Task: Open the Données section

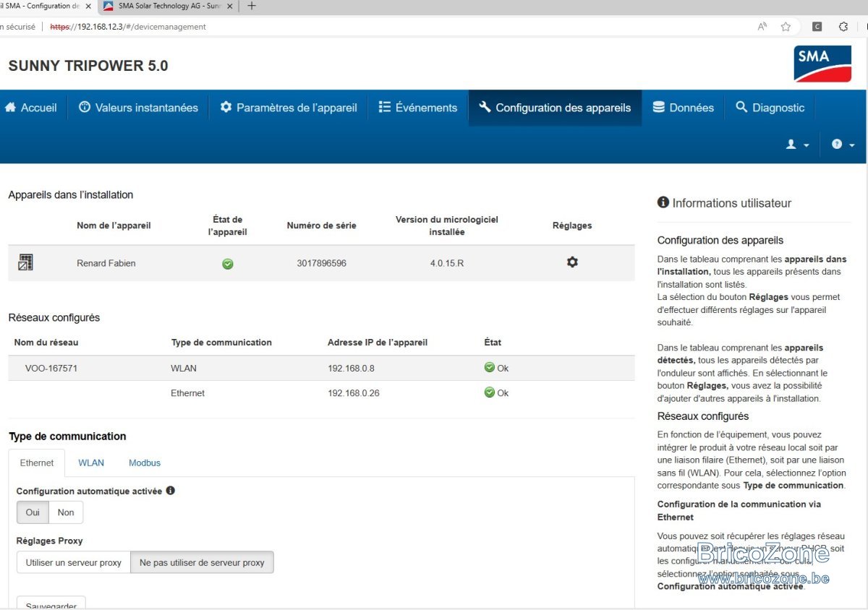Action: [683, 108]
